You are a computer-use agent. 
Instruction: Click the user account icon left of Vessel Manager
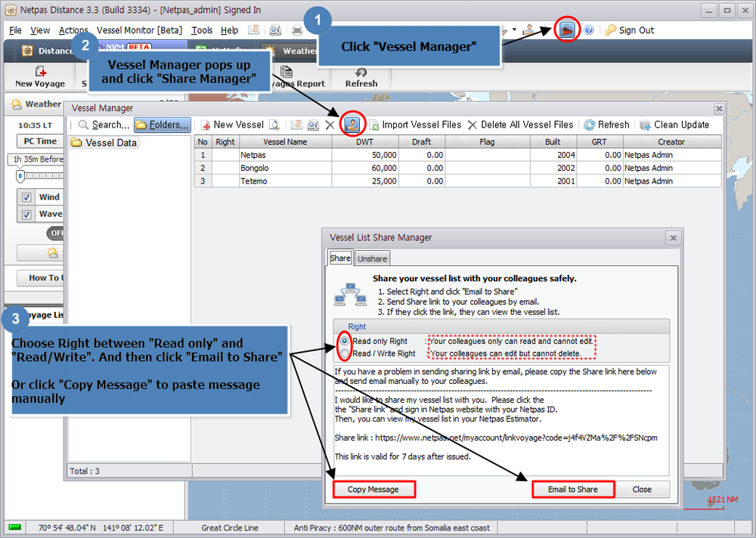pyautogui.click(x=528, y=30)
